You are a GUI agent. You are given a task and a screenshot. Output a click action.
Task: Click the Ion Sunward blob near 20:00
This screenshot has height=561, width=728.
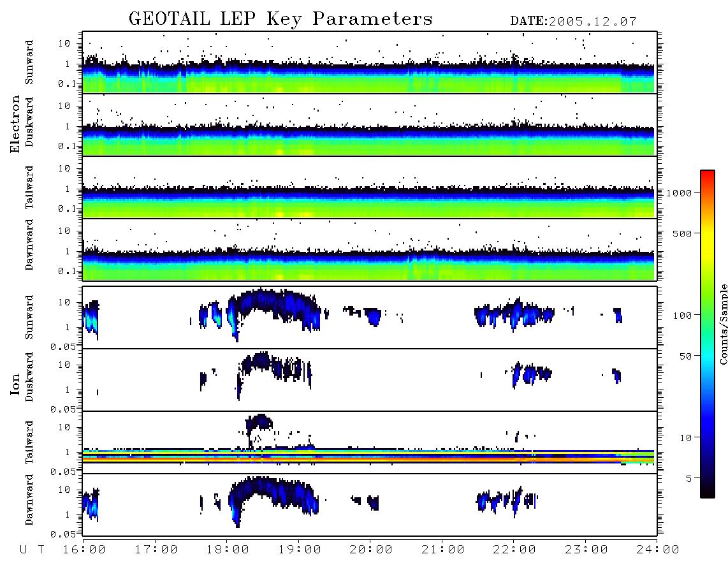click(373, 317)
